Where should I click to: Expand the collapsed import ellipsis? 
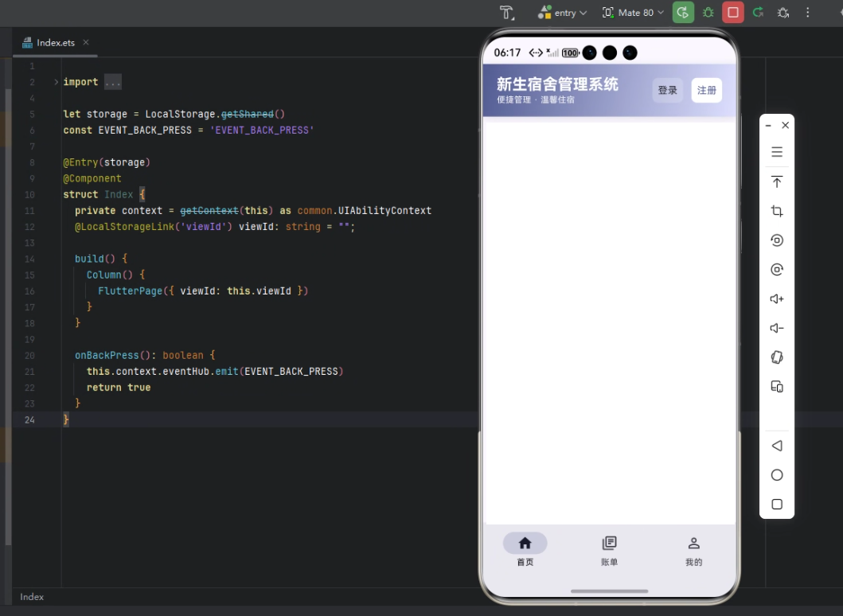coord(113,82)
